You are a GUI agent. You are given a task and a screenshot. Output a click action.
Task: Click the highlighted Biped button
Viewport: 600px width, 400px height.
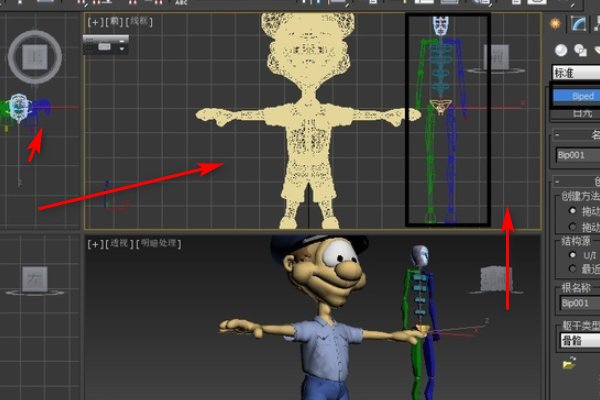click(x=577, y=96)
